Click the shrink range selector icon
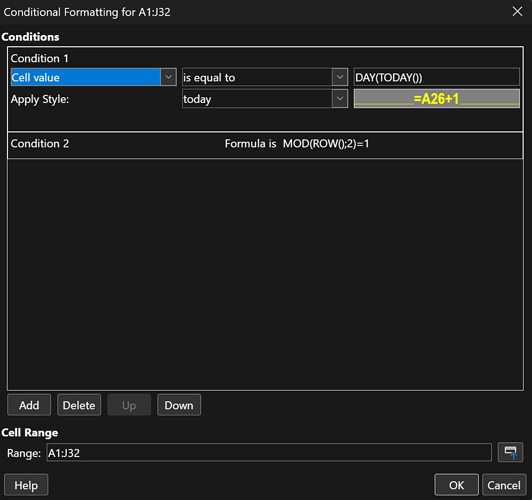Screen dimensions: 532x500 click(x=510, y=452)
